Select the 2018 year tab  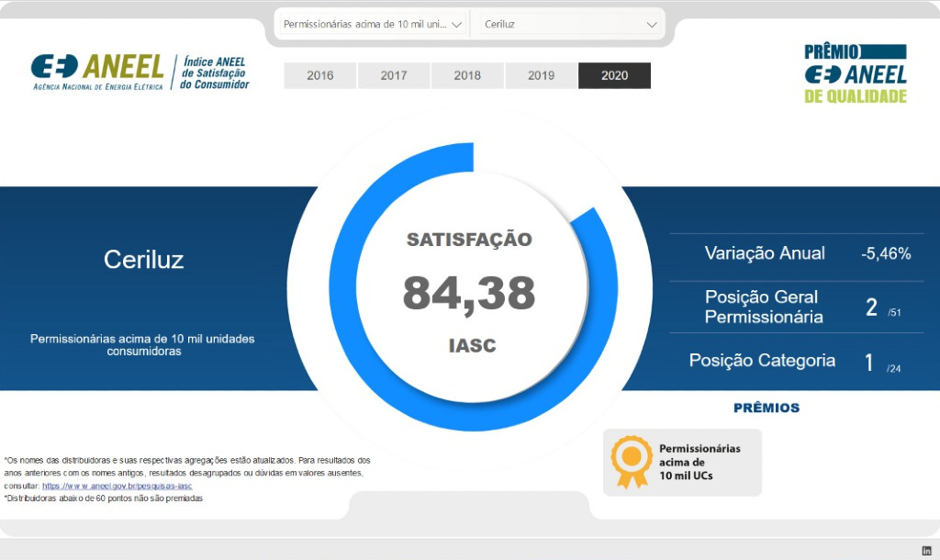coord(467,75)
